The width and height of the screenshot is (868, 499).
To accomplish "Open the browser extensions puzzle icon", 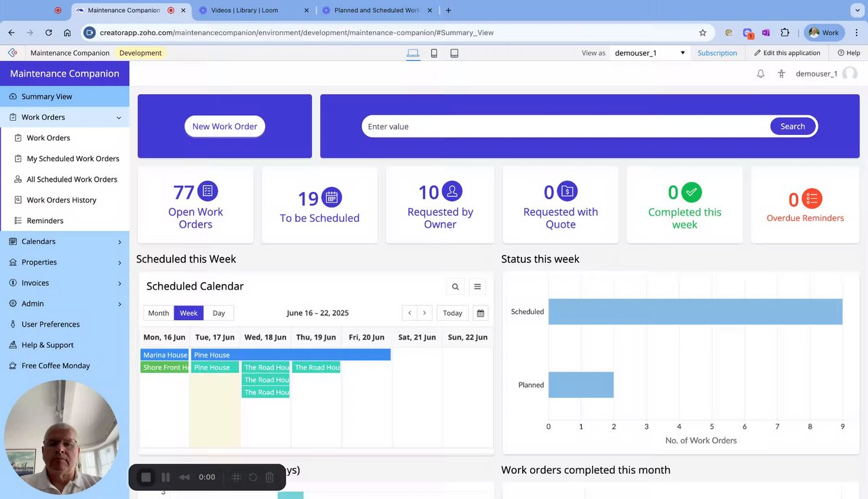I will tap(785, 33).
